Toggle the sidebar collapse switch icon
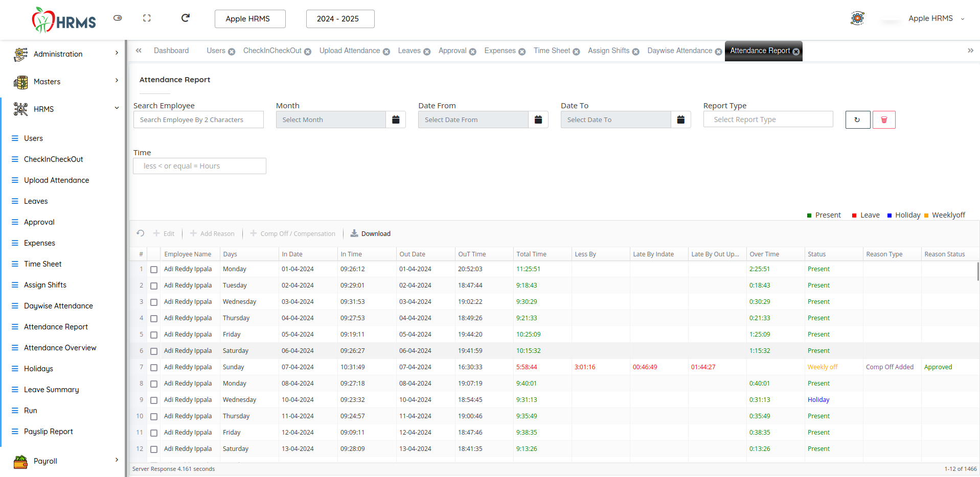Viewport: 980px width, 477px height. tap(118, 18)
